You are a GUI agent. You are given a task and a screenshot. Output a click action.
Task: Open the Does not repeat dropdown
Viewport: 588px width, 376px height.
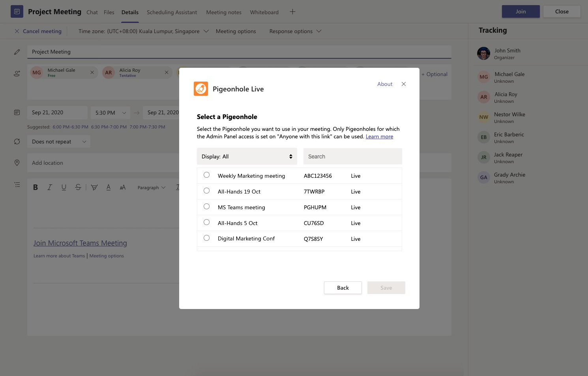(59, 141)
